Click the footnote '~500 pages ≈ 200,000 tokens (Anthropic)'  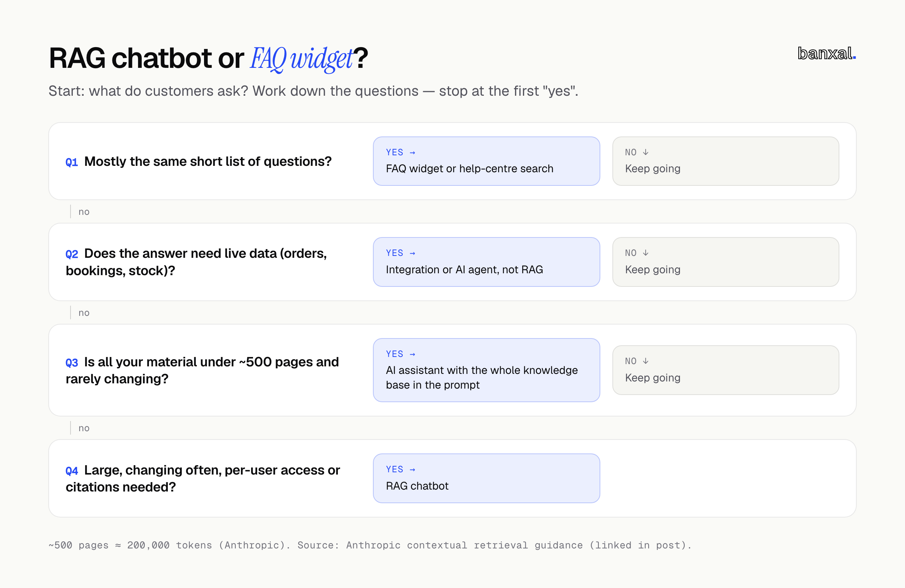(x=370, y=545)
